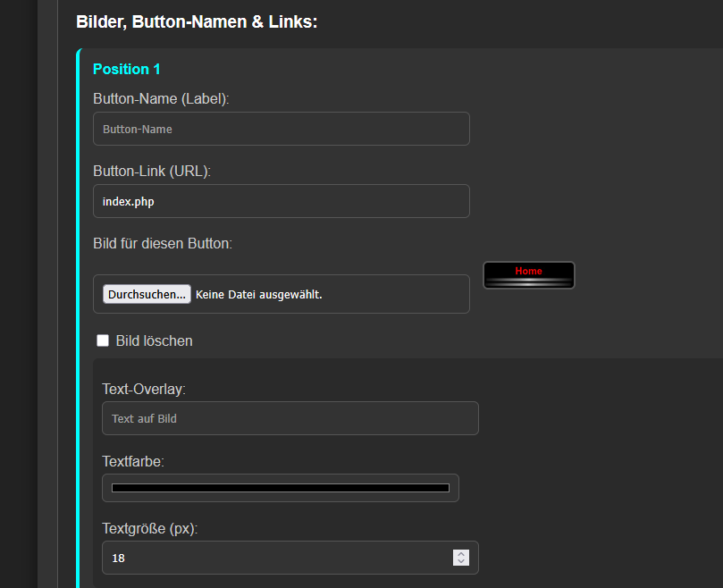Click the Button-Name text input field
Image resolution: width=723 pixels, height=588 pixels.
[281, 129]
